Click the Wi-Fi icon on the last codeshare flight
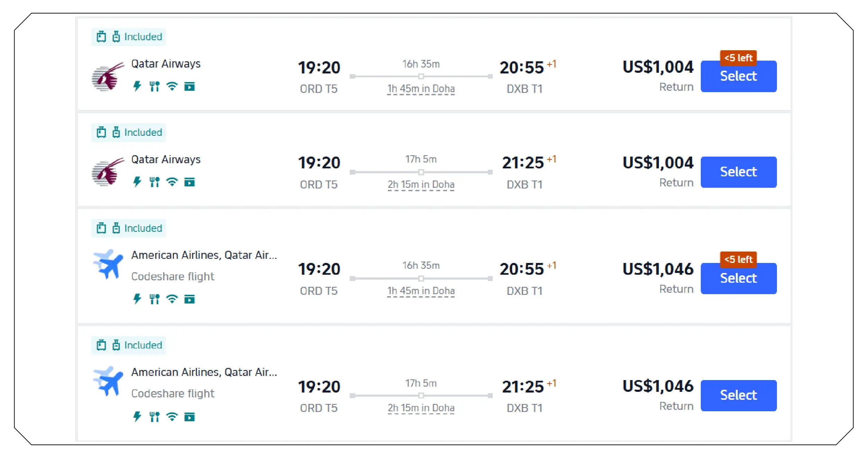This screenshot has height=458, width=868. [x=172, y=416]
